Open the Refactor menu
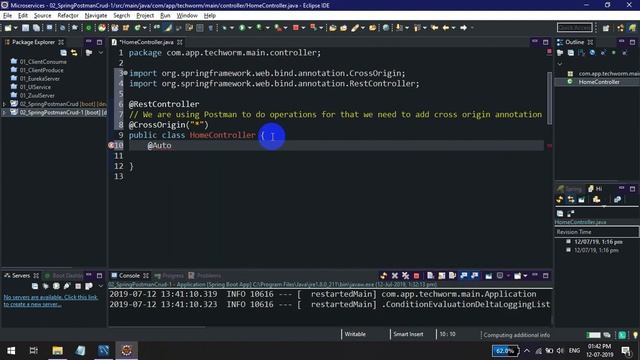Image resolution: width=640 pixels, height=360 pixels. pos(68,16)
